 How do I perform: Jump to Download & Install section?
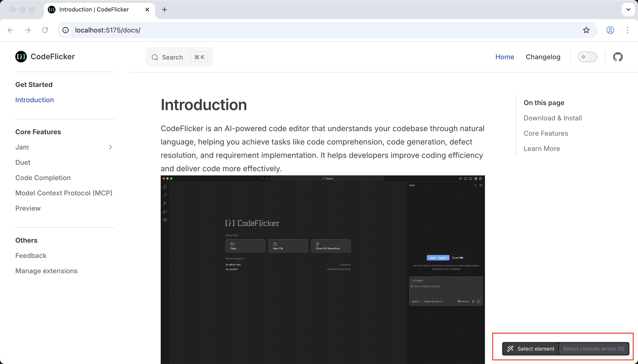coord(552,118)
